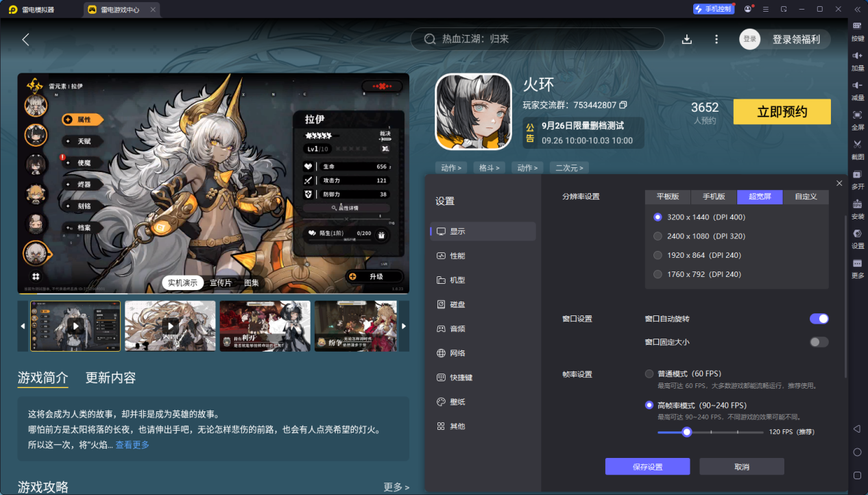
Task: Close the settings dialog with X
Action: pos(839,183)
